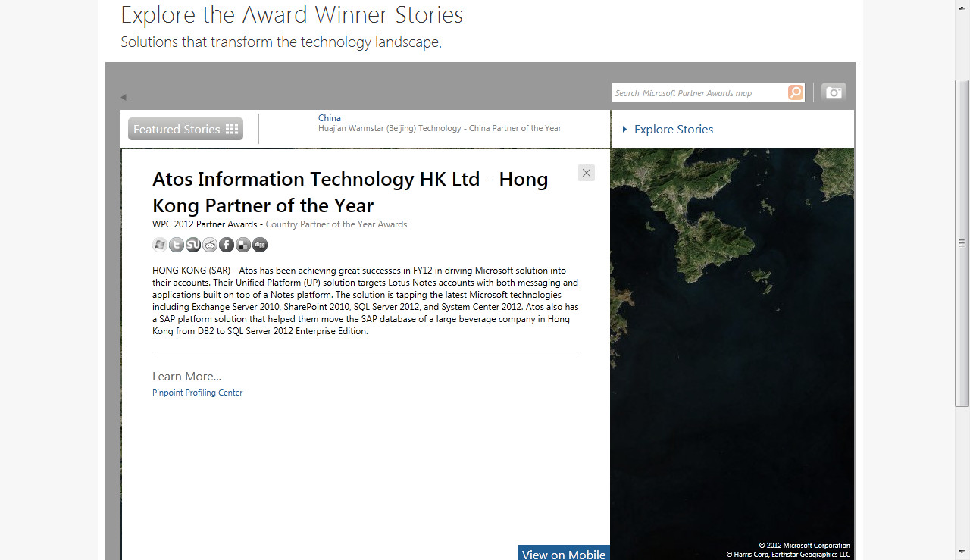
Task: Open the China featured story link
Action: pos(330,118)
